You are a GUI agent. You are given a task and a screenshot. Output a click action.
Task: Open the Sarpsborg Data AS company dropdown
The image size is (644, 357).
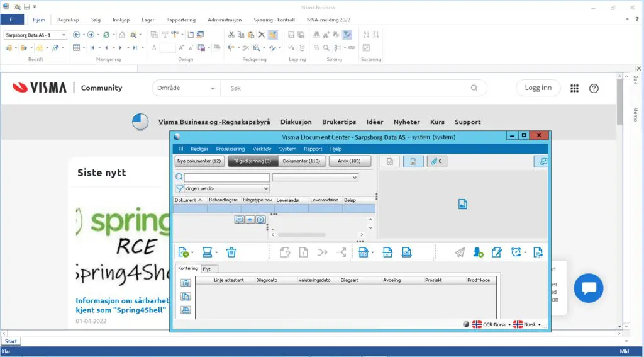tap(36, 35)
